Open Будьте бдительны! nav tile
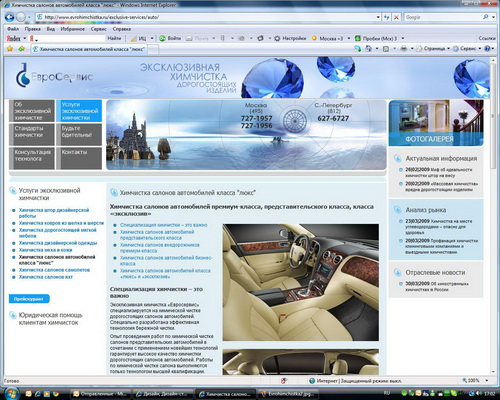 [x=79, y=134]
